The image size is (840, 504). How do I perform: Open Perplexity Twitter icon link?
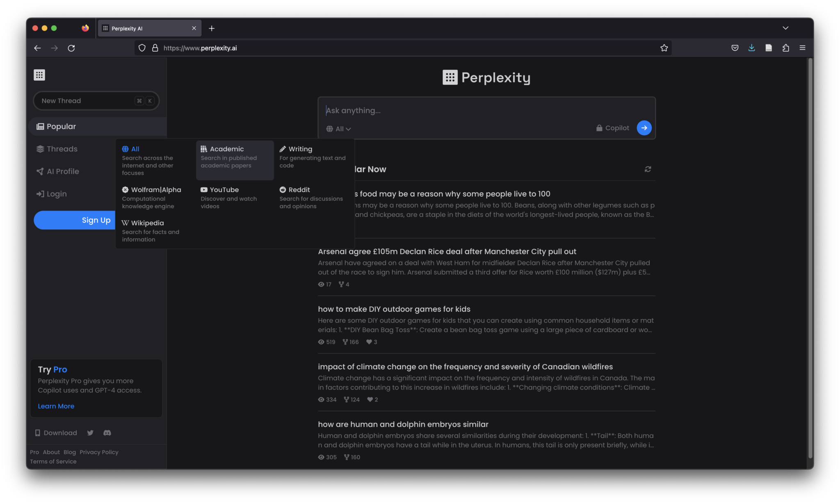90,433
